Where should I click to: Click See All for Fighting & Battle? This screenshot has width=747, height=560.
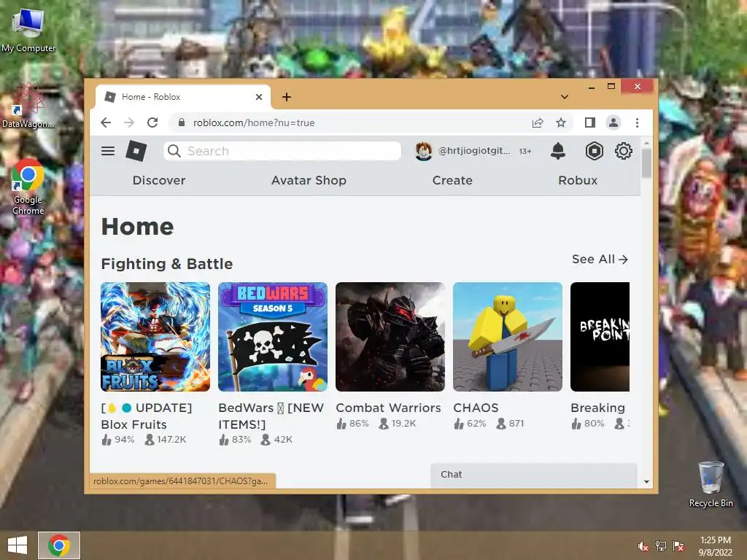pyautogui.click(x=600, y=260)
